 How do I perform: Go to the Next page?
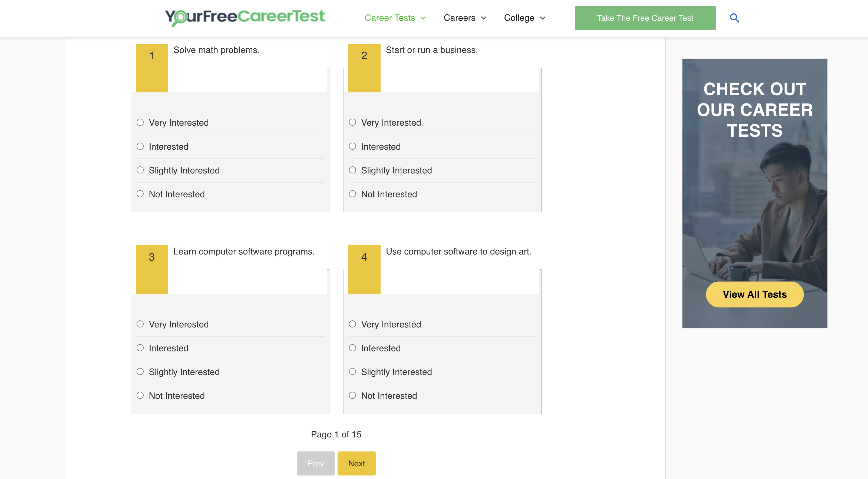pos(356,463)
